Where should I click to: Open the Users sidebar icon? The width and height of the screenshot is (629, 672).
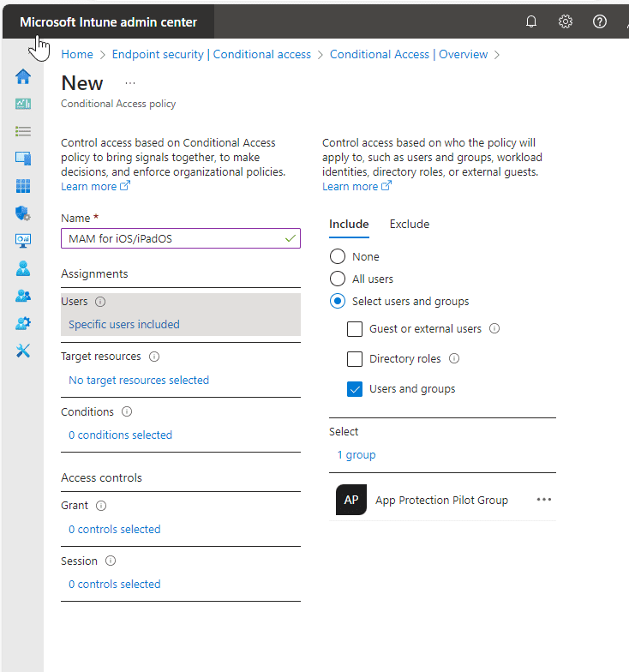coord(23,268)
